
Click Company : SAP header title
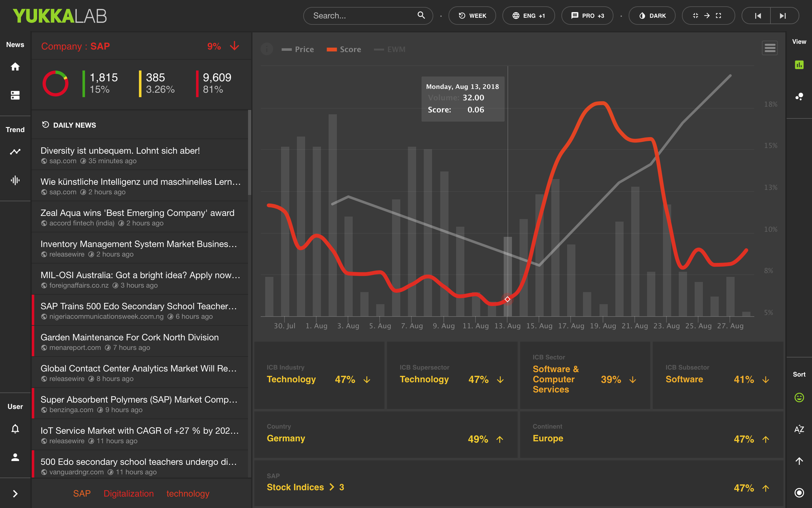tap(75, 46)
